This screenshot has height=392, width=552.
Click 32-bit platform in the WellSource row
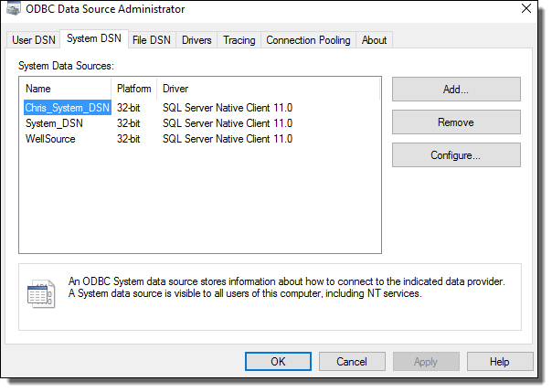tap(129, 139)
